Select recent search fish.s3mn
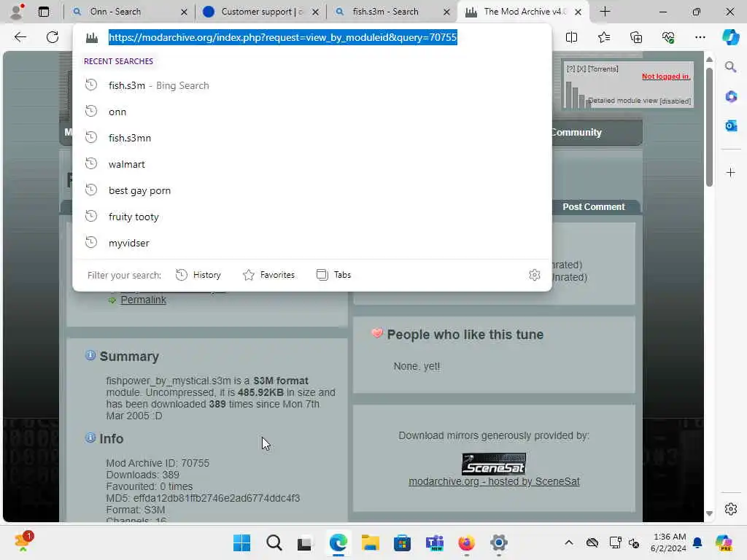This screenshot has width=747, height=560. 312,138
